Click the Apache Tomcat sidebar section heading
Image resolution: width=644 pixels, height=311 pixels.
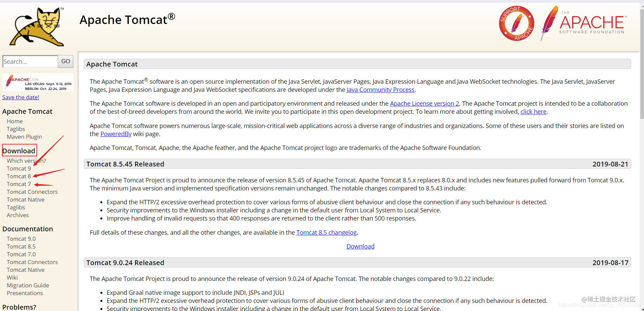tap(27, 111)
